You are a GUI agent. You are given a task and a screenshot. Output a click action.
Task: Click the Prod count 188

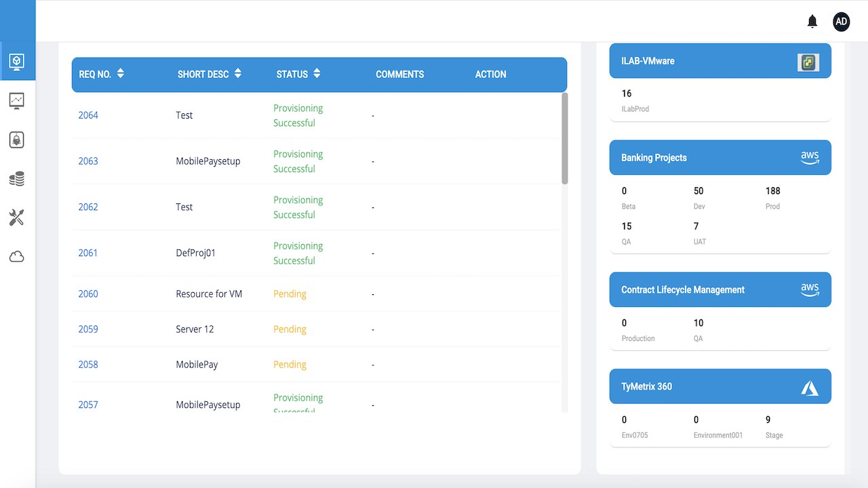coord(773,191)
